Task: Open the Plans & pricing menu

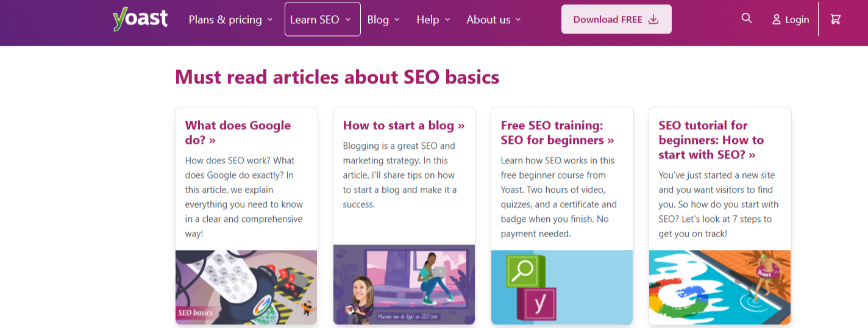Action: (231, 20)
